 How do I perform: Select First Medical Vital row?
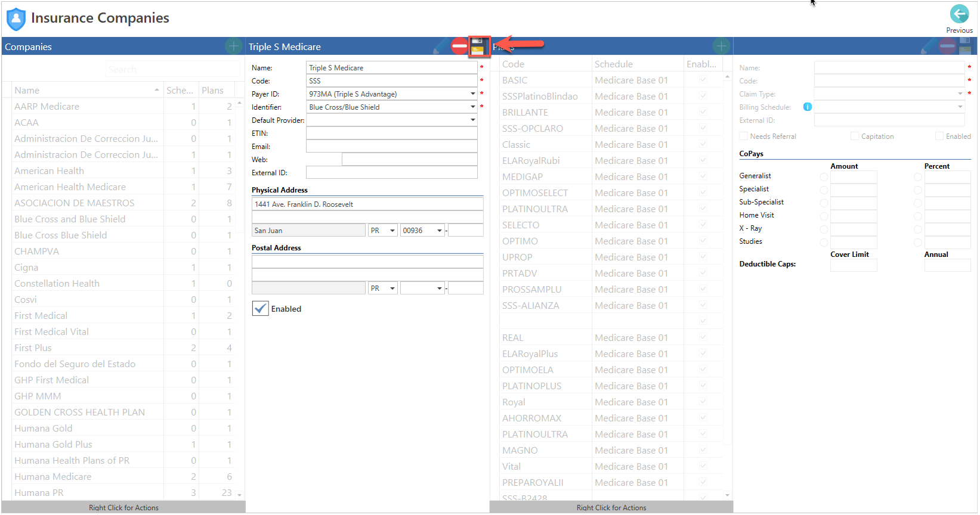coord(123,331)
